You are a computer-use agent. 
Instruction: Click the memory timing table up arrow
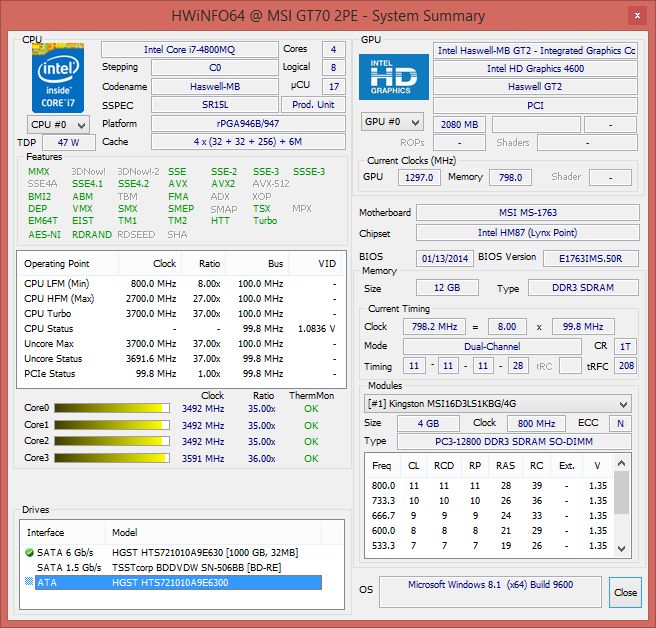[x=621, y=463]
